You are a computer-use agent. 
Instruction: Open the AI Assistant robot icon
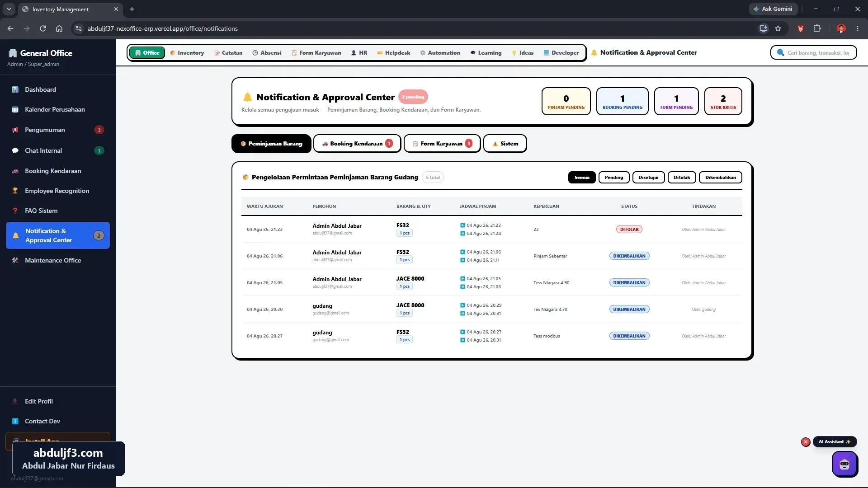[x=844, y=464]
